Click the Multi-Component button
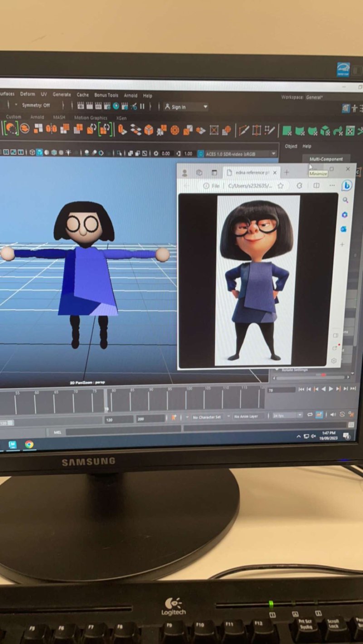 click(x=326, y=159)
